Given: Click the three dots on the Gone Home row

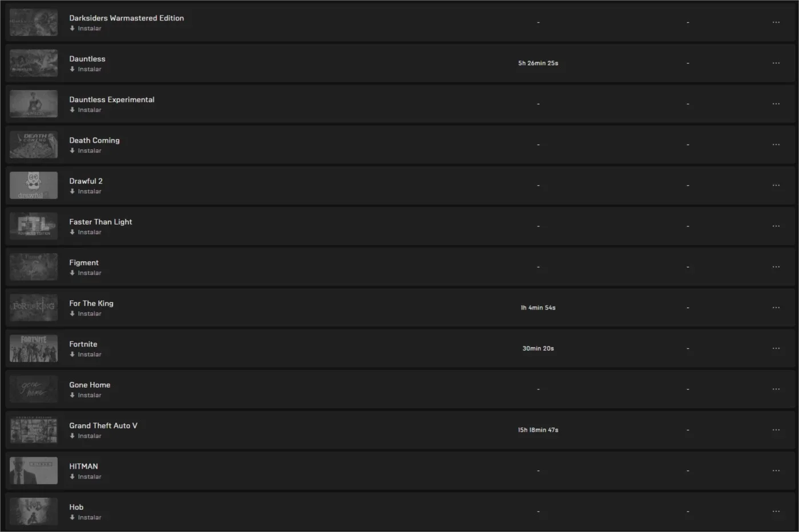Looking at the screenshot, I should pyautogui.click(x=776, y=389).
